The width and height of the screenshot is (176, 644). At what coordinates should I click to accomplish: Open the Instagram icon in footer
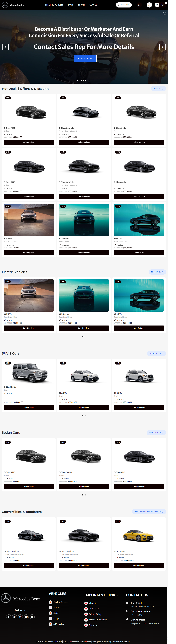point(21,617)
